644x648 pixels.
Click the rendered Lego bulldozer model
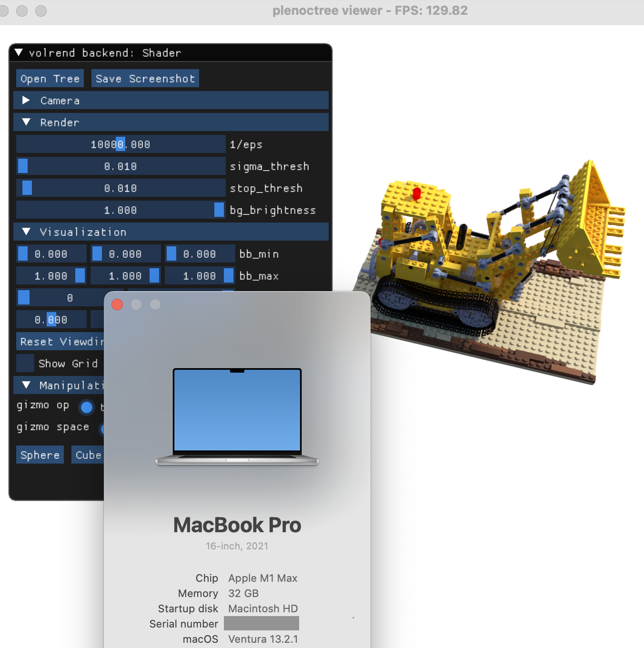point(489,272)
